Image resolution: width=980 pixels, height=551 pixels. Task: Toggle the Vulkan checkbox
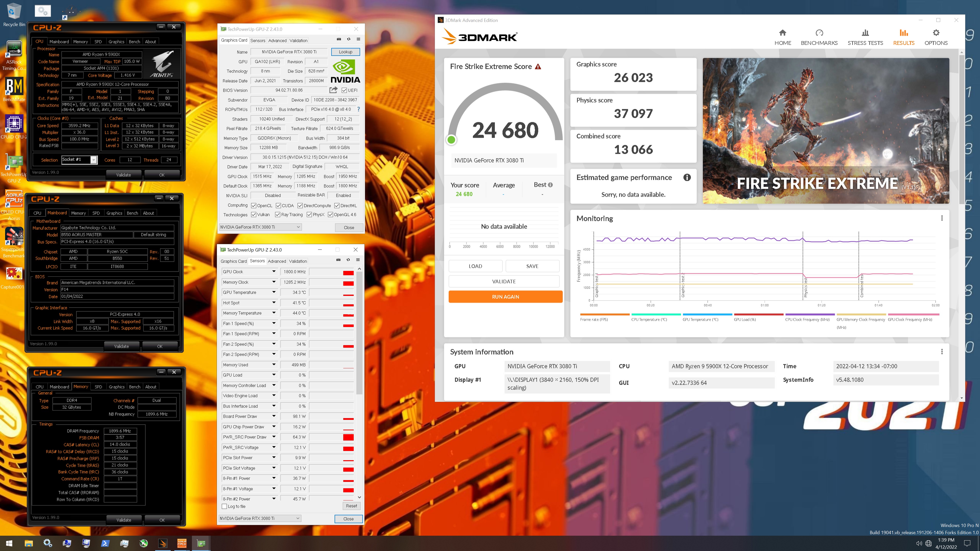click(x=254, y=215)
